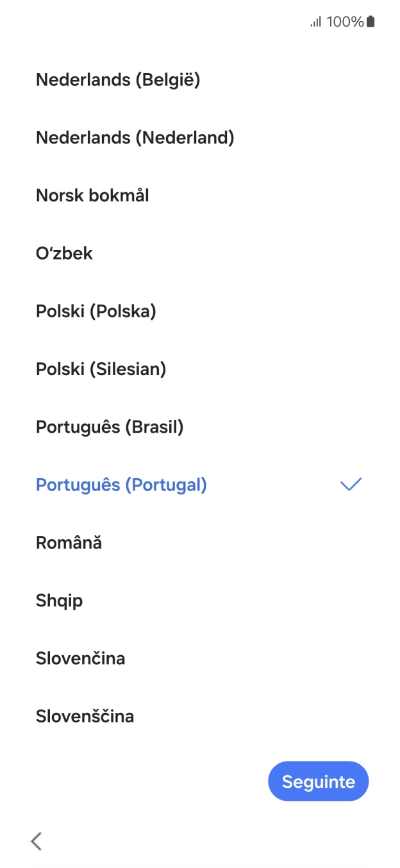
Task: Tap the checkmark beside Português (Portugal)
Action: [351, 485]
